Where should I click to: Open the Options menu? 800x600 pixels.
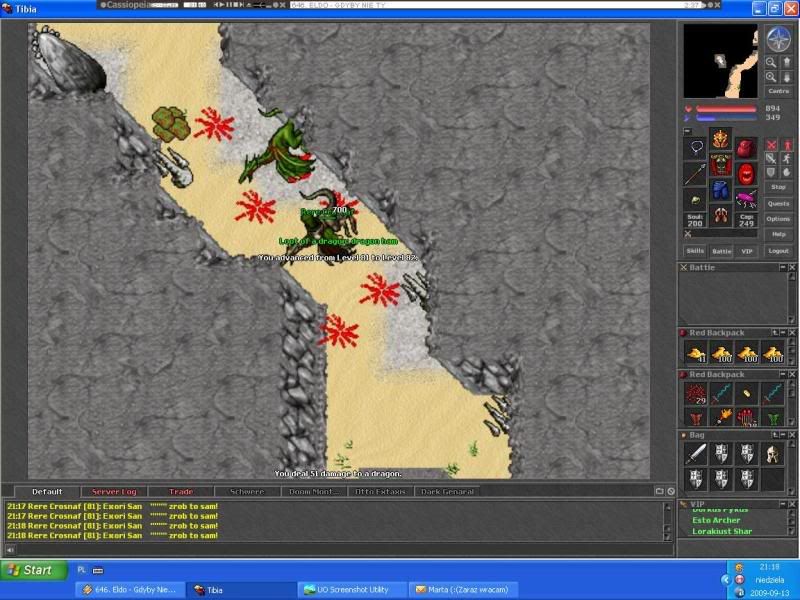tap(779, 219)
